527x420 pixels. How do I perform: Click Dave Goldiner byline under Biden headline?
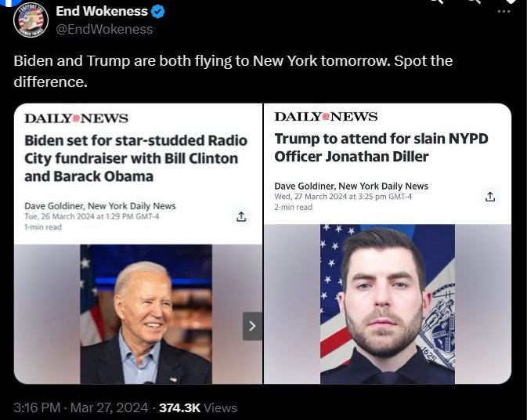click(99, 206)
